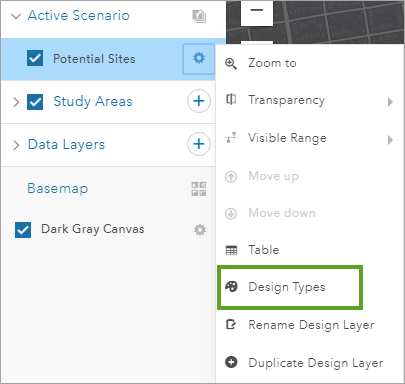Uncheck the Potential Sites layer checkbox
The width and height of the screenshot is (405, 384).
pos(35,58)
